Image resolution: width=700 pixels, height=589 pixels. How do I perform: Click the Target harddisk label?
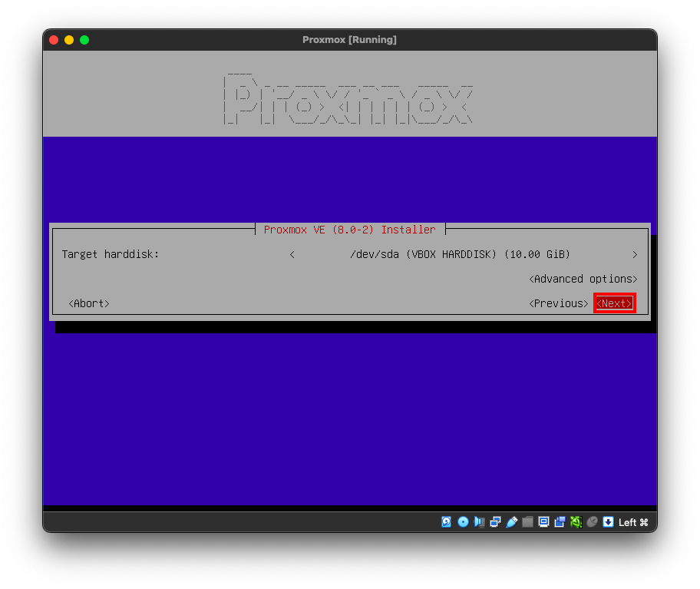(x=111, y=254)
